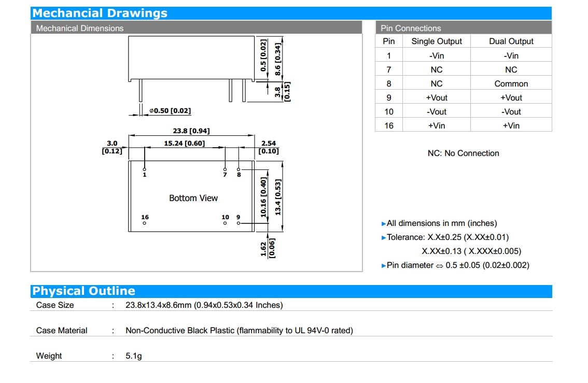This screenshot has width=588, height=383.
Task: Click pin 1 marker in the bottom view drawing
Action: (x=145, y=169)
